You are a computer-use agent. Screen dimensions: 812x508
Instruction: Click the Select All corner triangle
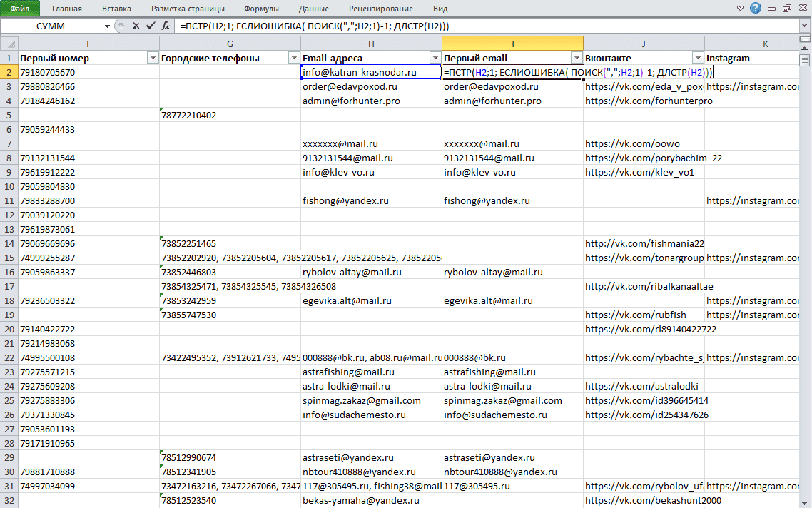click(9, 44)
